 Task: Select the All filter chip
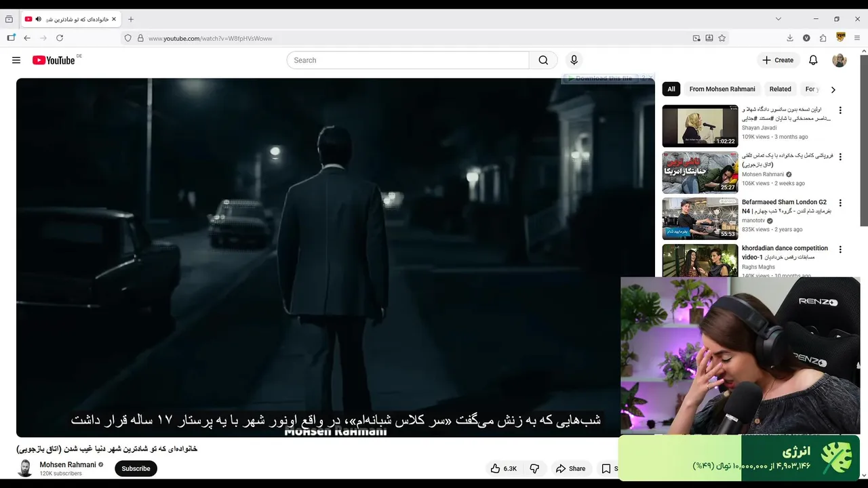(671, 89)
